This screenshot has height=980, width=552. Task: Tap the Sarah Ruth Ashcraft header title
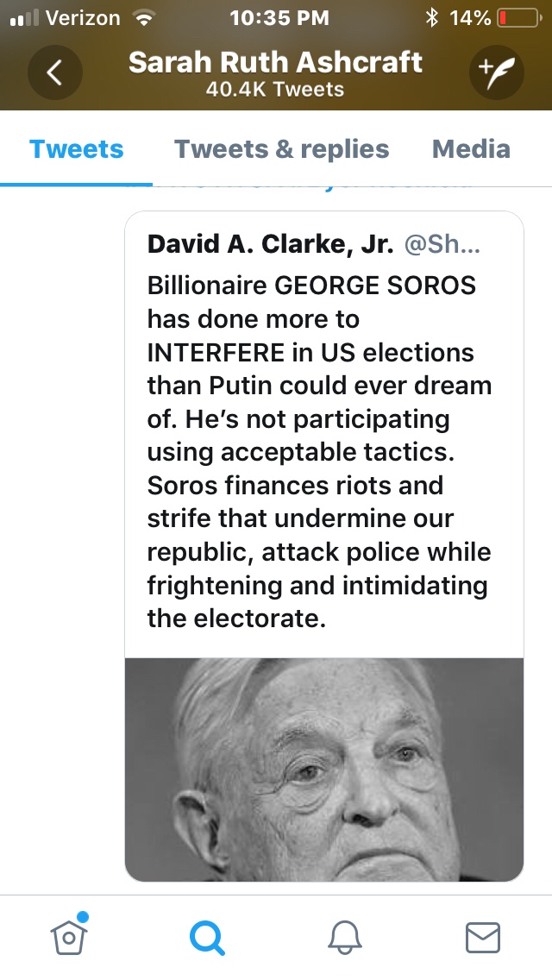tap(275, 62)
